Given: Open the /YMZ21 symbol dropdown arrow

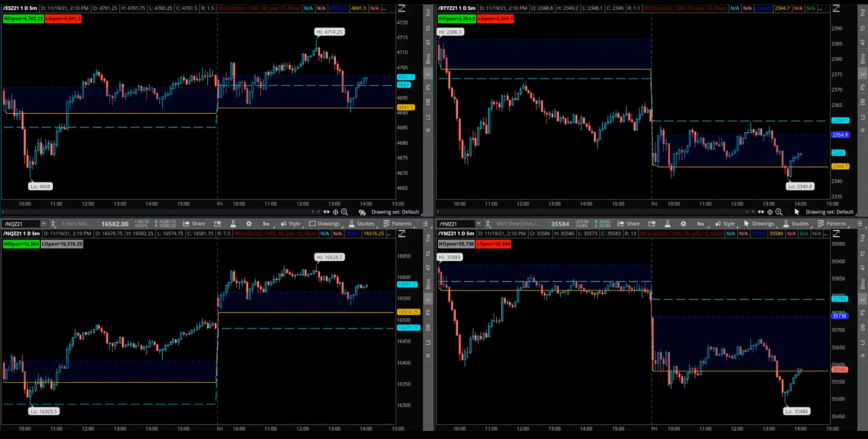Looking at the screenshot, I should pyautogui.click(x=478, y=223).
